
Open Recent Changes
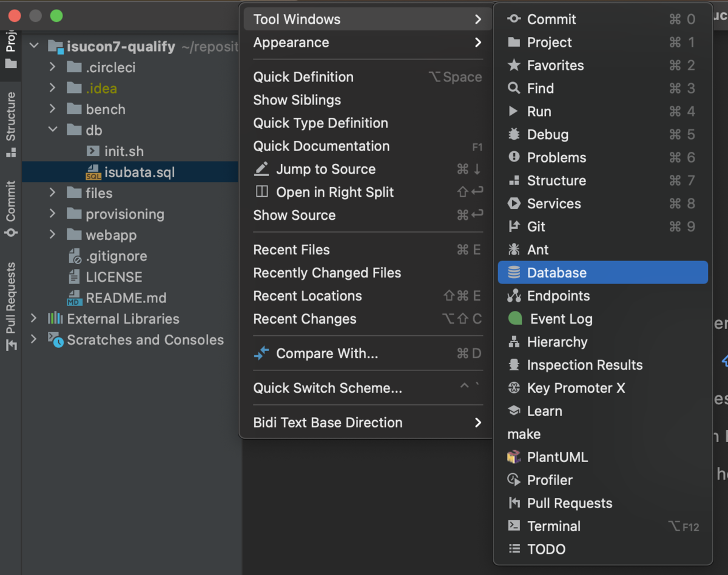point(366,319)
